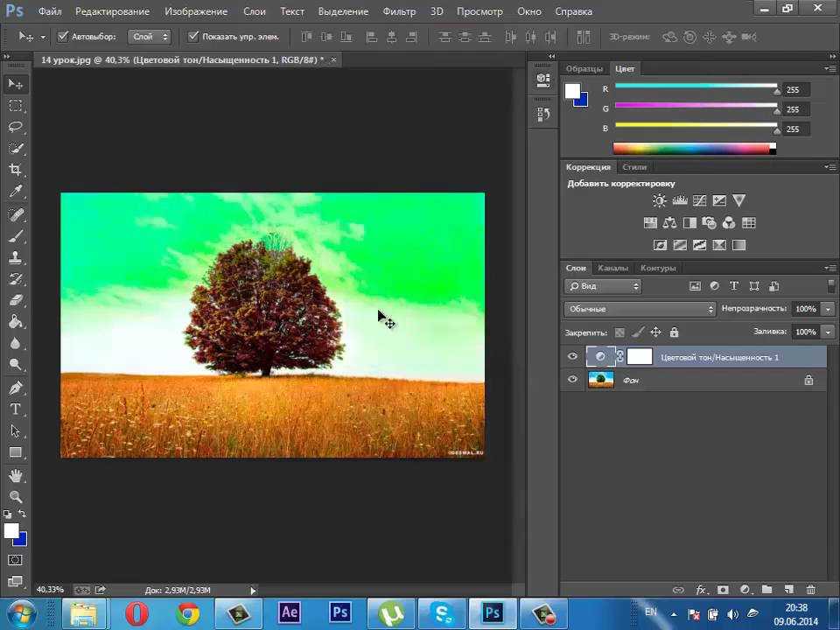Hide Цветовой тон/Насыщенность 1 layer

[572, 356]
